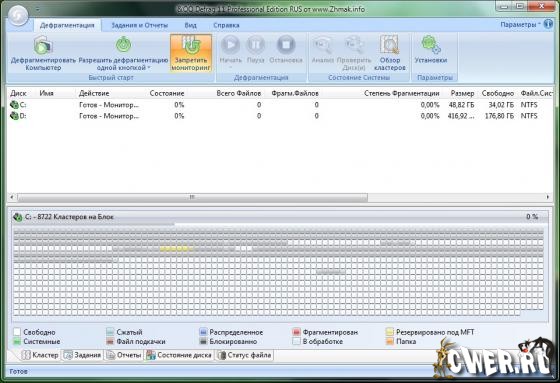Click the Свободно legend color swatch

(17, 332)
